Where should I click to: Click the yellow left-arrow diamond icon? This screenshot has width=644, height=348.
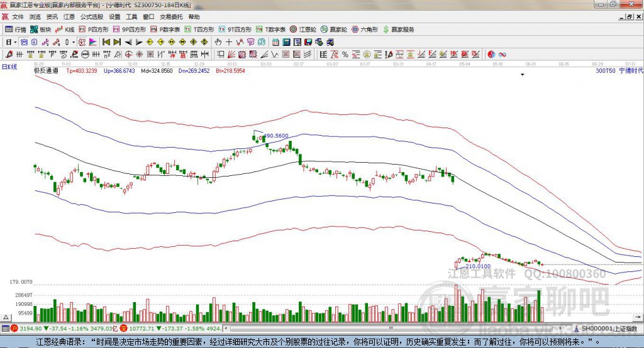coord(150,42)
